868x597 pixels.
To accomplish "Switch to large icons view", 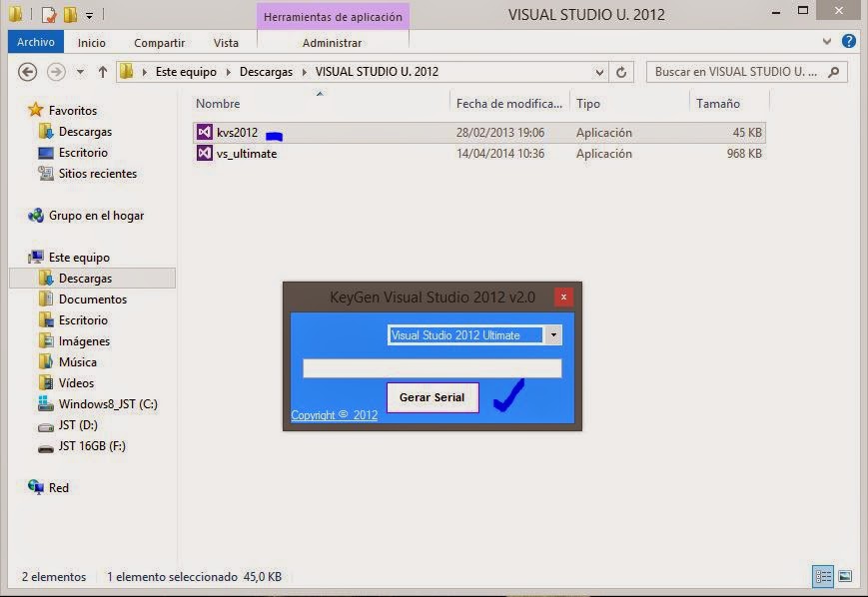I will click(x=847, y=576).
